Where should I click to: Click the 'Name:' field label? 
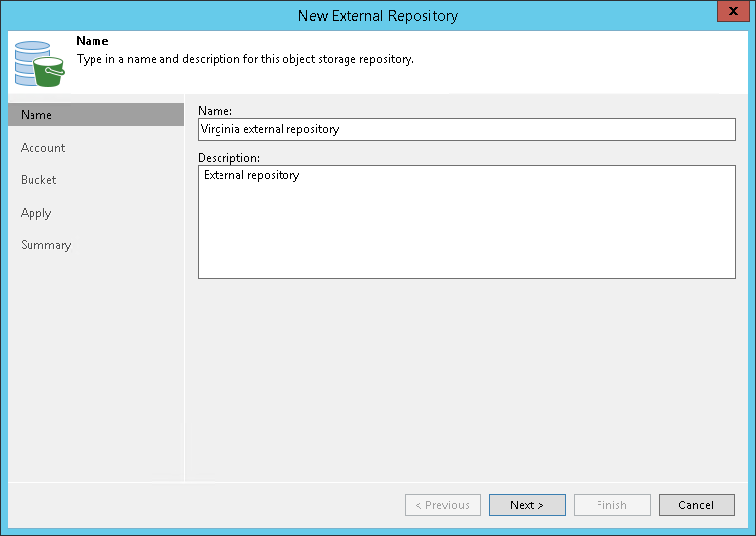click(x=215, y=111)
